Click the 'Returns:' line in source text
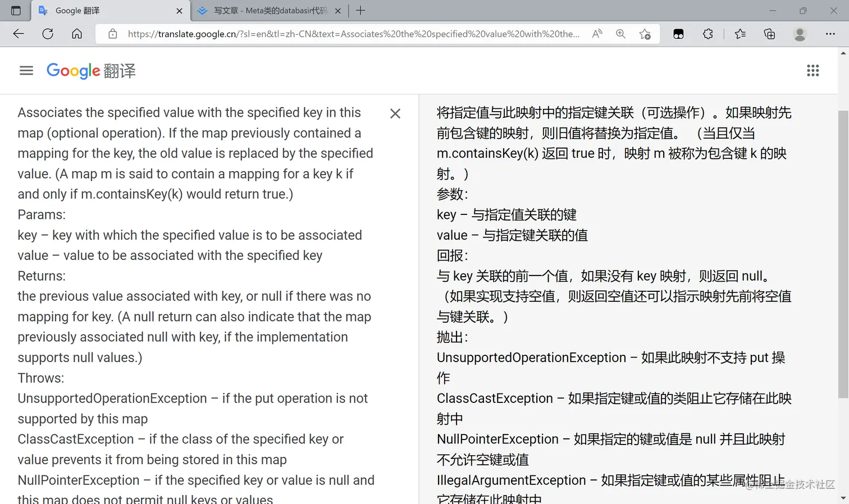 point(42,276)
